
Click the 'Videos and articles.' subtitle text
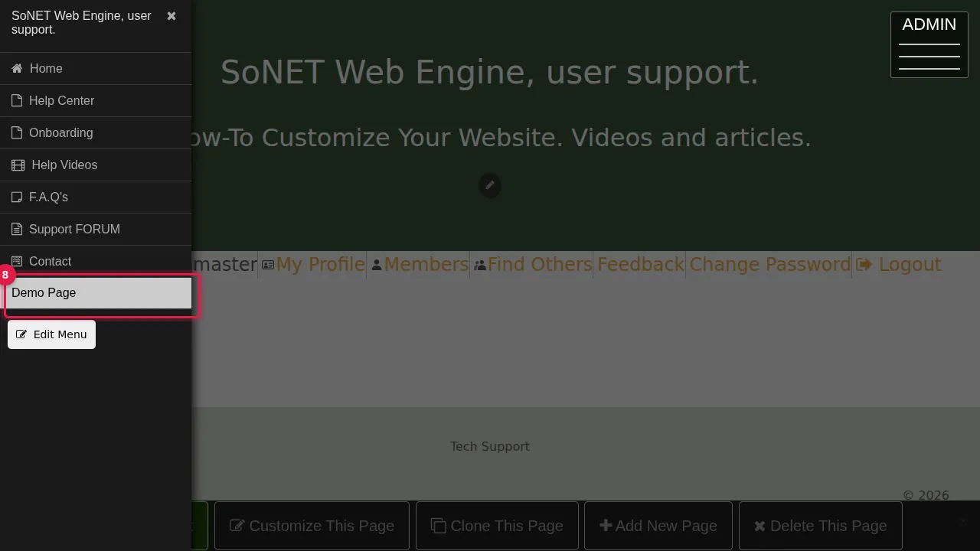691,138
